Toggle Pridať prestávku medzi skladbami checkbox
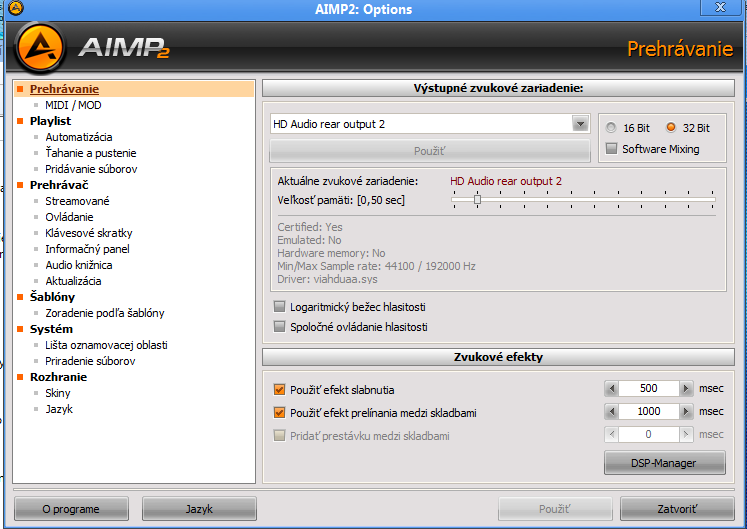The width and height of the screenshot is (747, 529). (280, 436)
